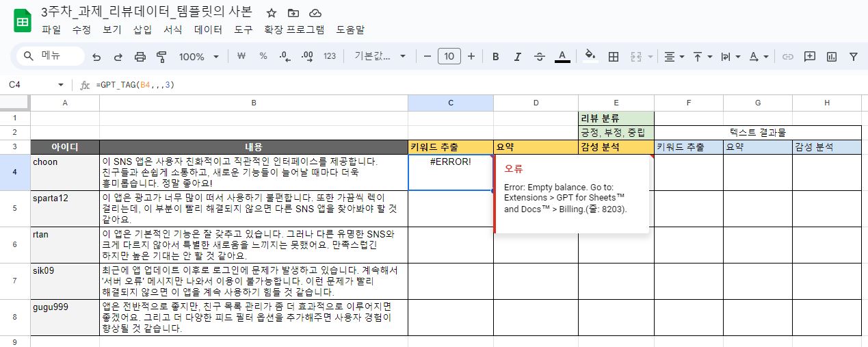The width and height of the screenshot is (868, 347).
Task: Open the text wrapping dropdown
Action: [731, 57]
